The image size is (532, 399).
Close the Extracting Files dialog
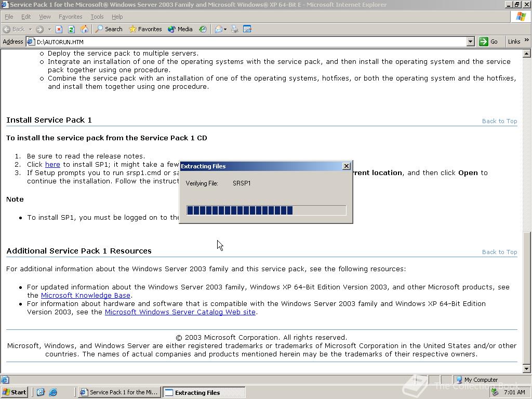point(347,166)
